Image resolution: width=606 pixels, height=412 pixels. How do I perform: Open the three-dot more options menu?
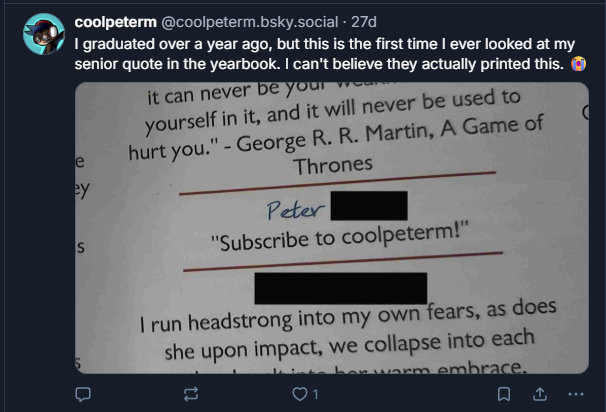(x=575, y=395)
